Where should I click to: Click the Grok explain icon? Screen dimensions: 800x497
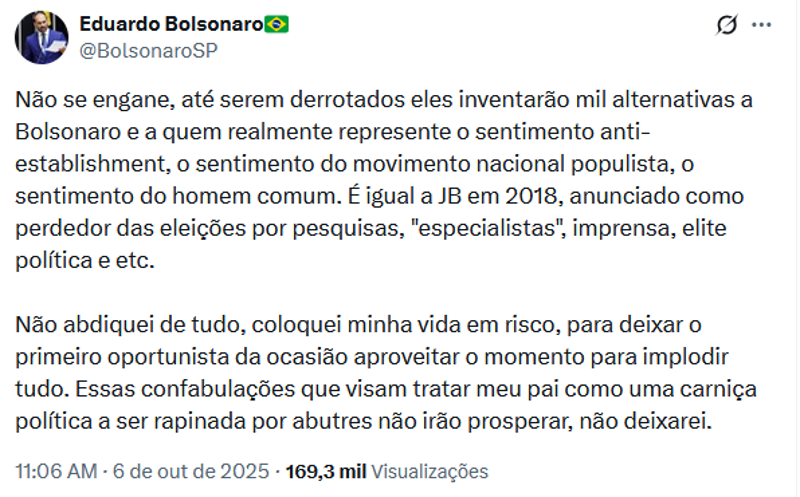tap(727, 26)
